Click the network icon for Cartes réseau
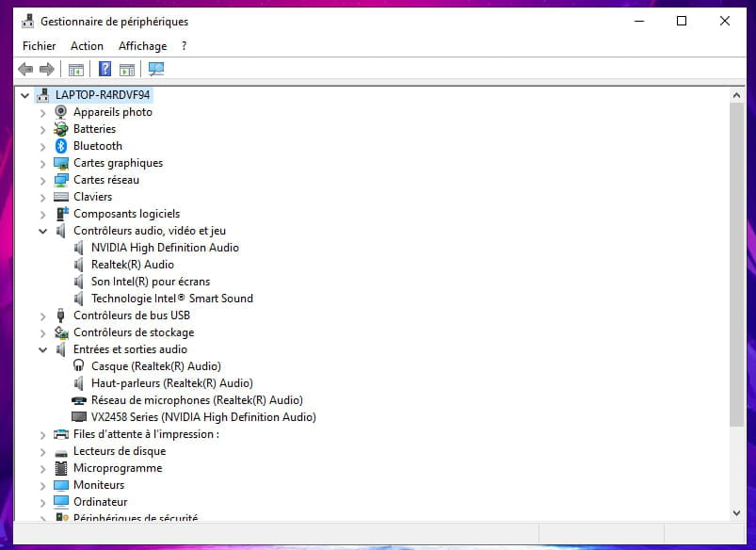The height and width of the screenshot is (550, 756). tap(61, 180)
